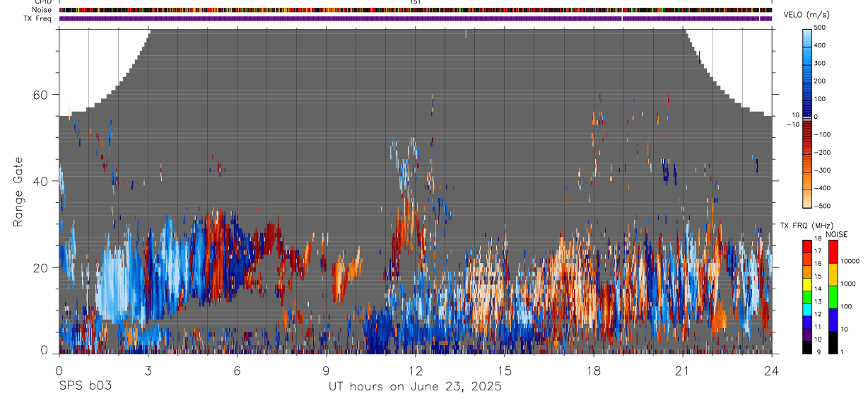Click the Noise row label at top
Image resolution: width=868 pixels, height=401 pixels.
tap(42, 11)
